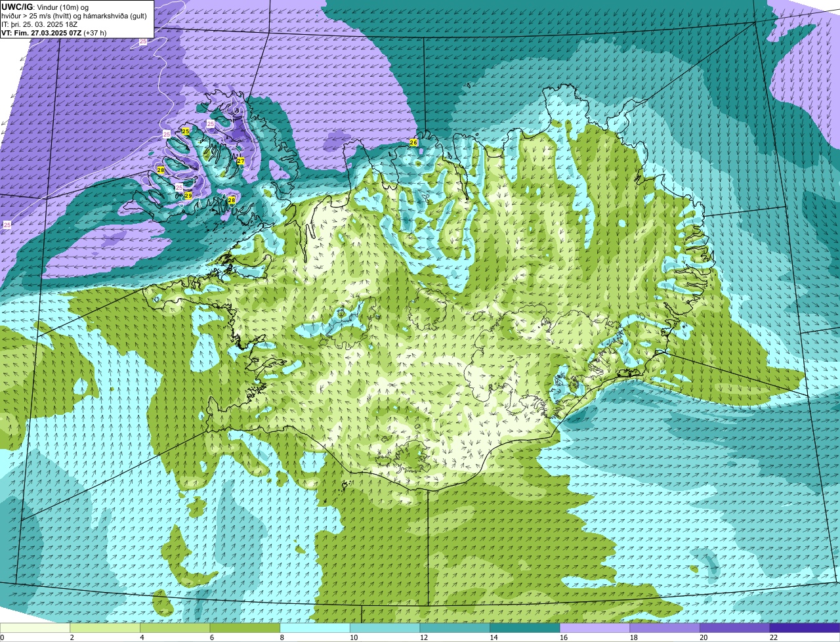Click the yellow 26 max gust marker

click(x=413, y=142)
